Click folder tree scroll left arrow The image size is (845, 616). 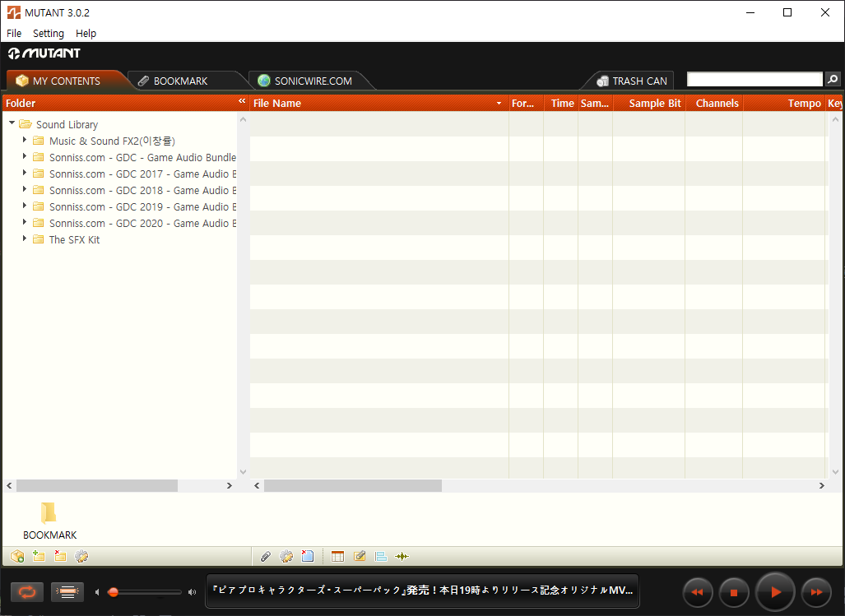[x=9, y=486]
